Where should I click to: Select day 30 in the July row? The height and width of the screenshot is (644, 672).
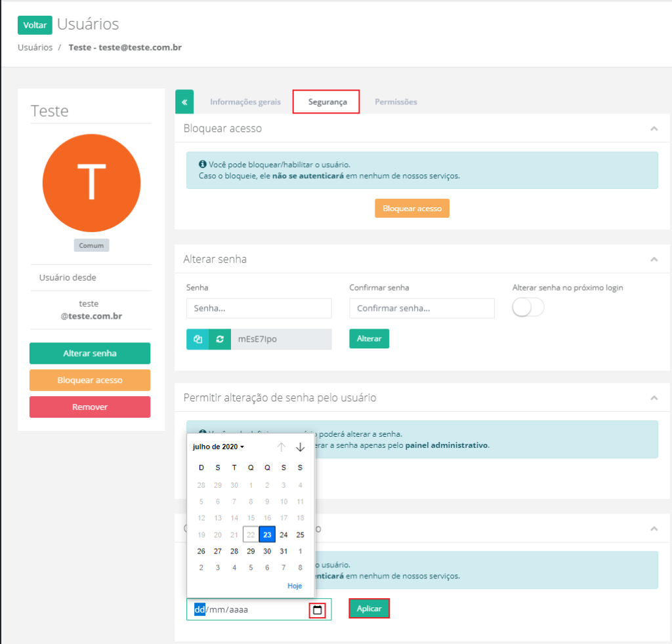[267, 551]
